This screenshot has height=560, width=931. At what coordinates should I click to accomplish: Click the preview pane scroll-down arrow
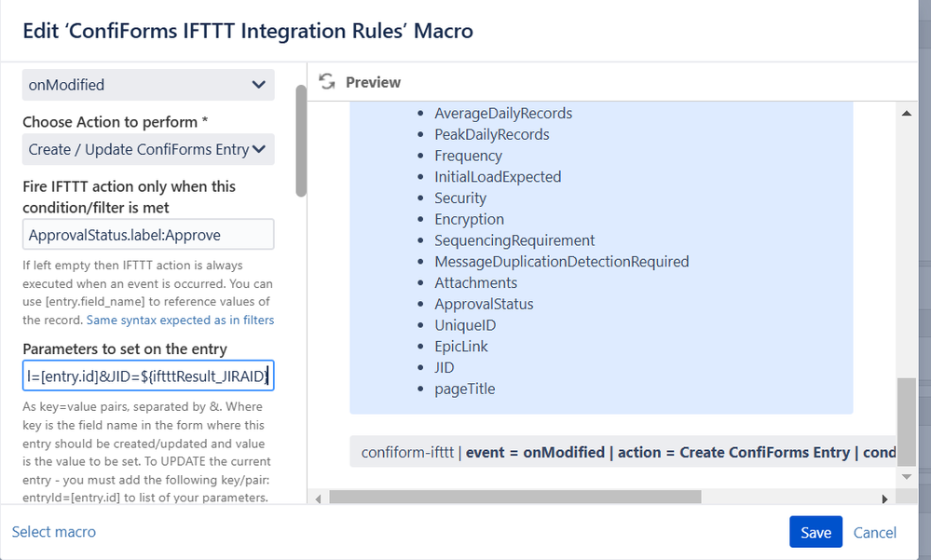click(909, 475)
